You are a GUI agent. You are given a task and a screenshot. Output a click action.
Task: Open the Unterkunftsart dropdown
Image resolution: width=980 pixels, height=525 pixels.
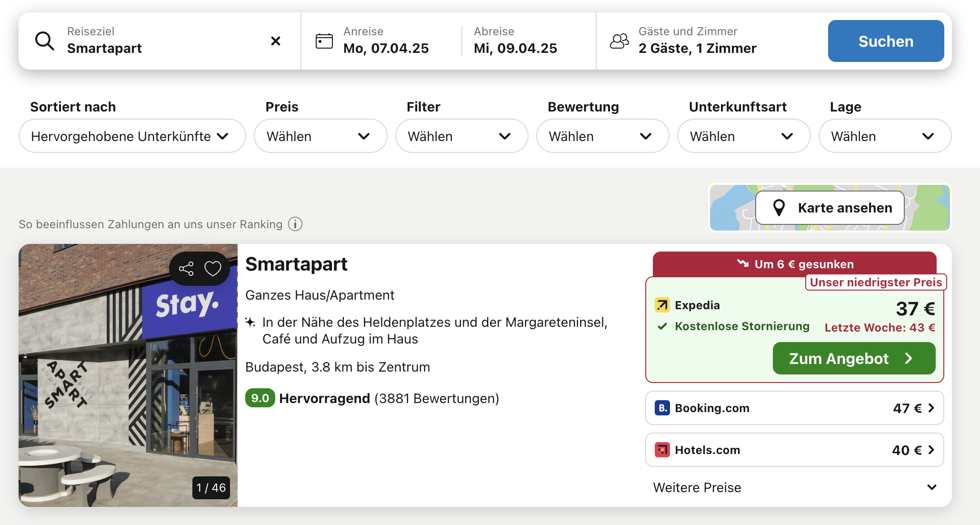pos(744,136)
